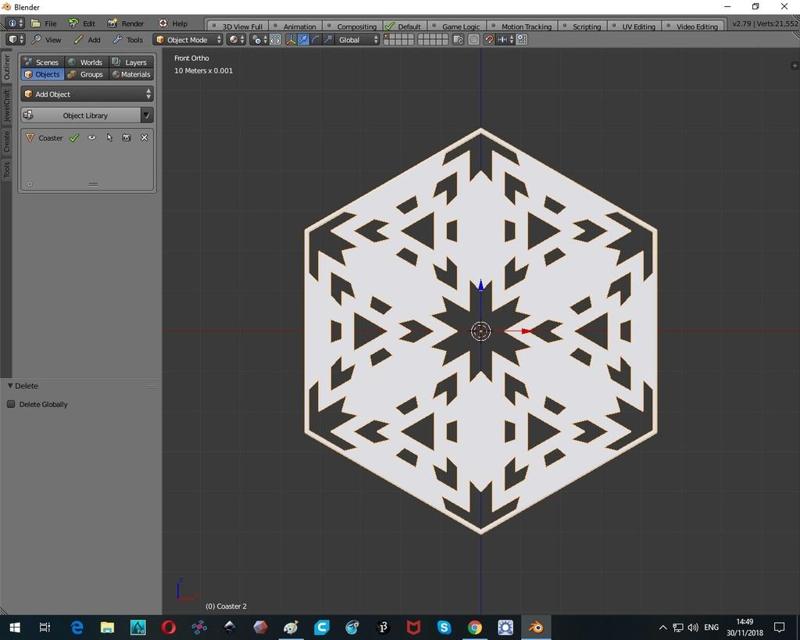Toggle Coaster viewport visibility eye
This screenshot has height=640, width=800.
pyautogui.click(x=92, y=138)
